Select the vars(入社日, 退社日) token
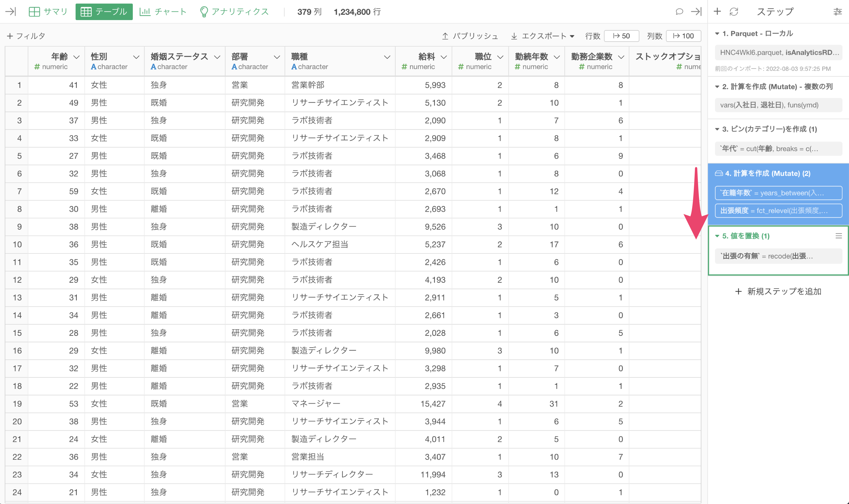 [x=778, y=105]
